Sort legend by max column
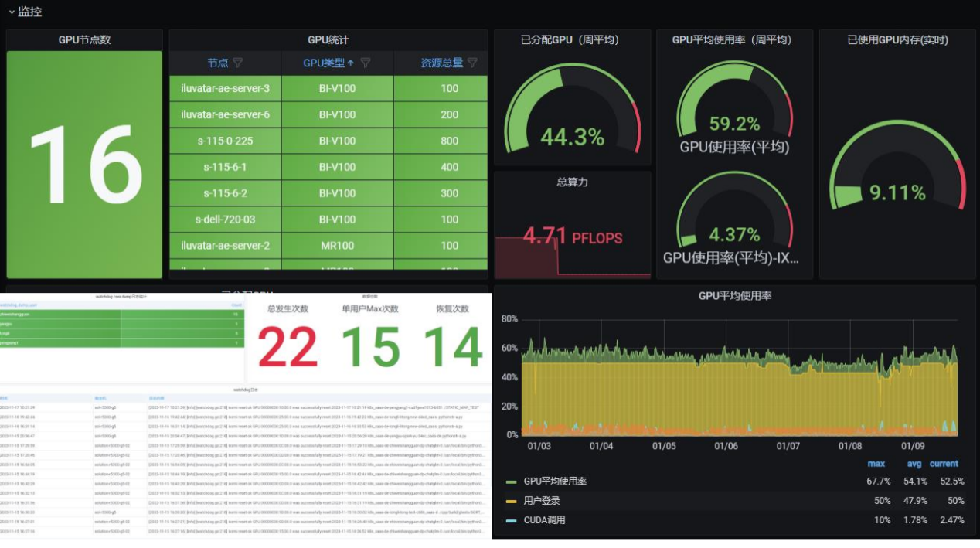This screenshot has width=980, height=548. (x=876, y=464)
